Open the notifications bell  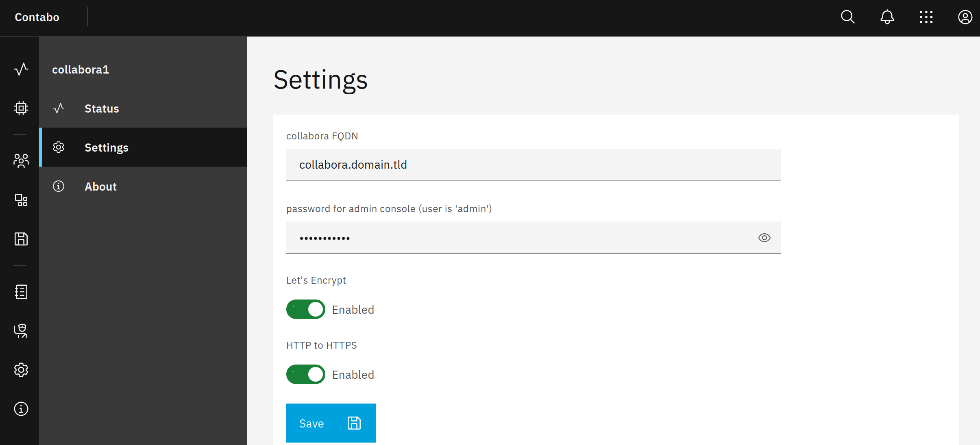pos(887,17)
